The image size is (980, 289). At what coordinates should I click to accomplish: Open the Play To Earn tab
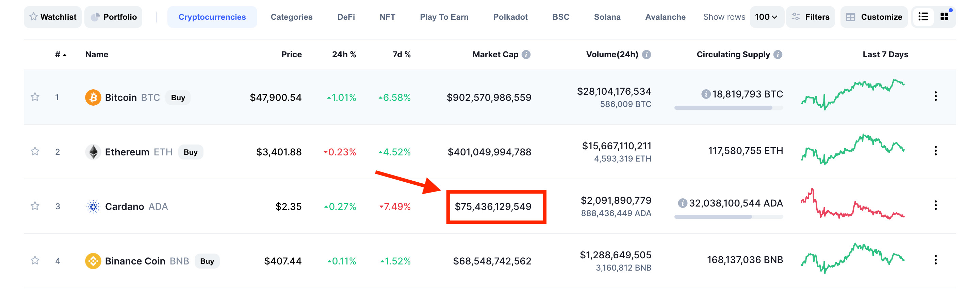pyautogui.click(x=444, y=17)
